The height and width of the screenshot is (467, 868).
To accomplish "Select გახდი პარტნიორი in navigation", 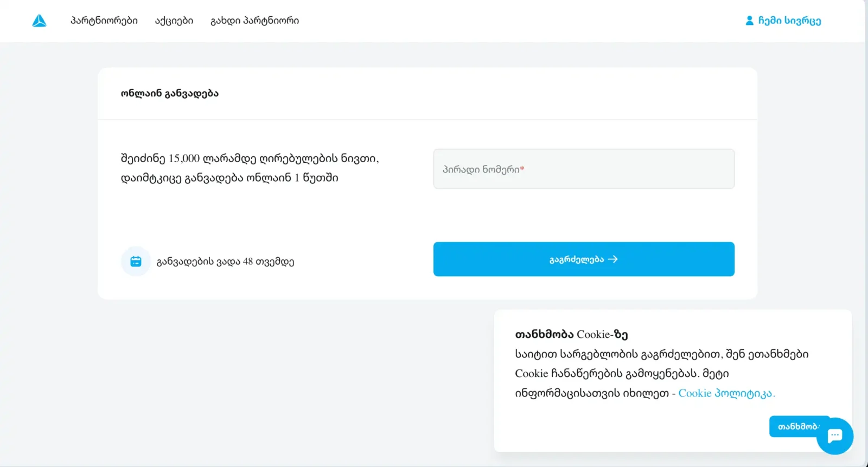I will tap(254, 21).
